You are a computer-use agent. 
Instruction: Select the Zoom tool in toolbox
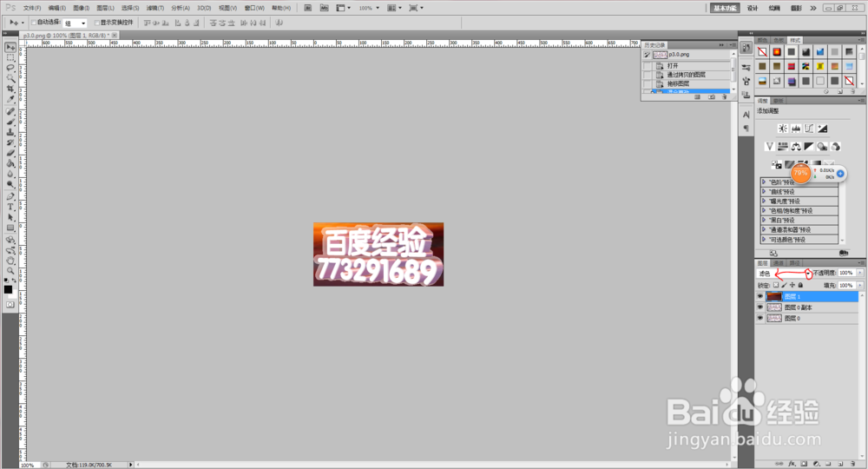[x=10, y=271]
